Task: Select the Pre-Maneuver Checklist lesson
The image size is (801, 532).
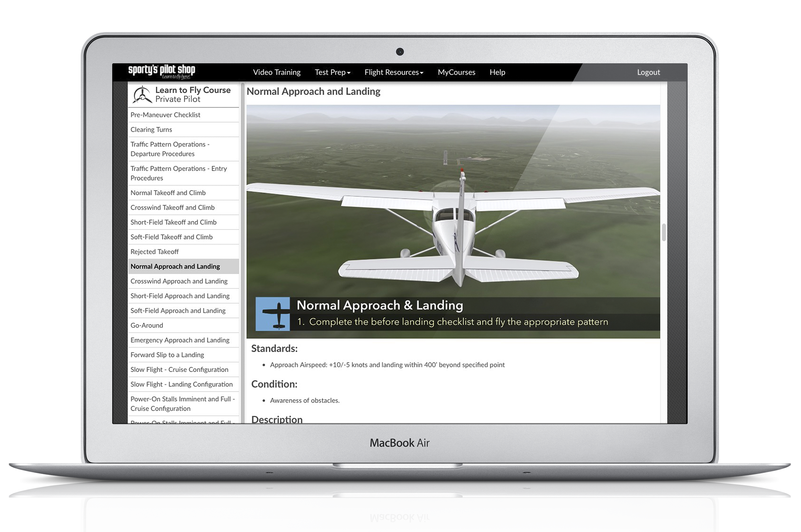Action: [x=165, y=115]
